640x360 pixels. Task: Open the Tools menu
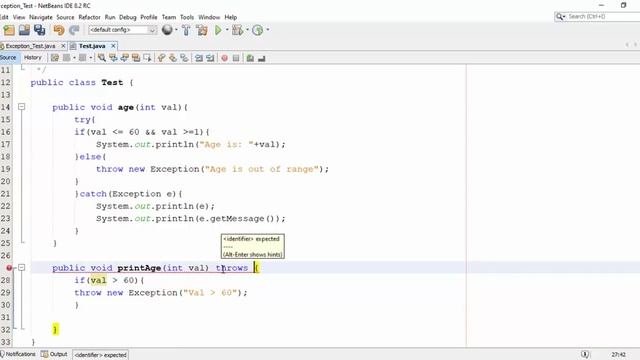tap(187, 17)
